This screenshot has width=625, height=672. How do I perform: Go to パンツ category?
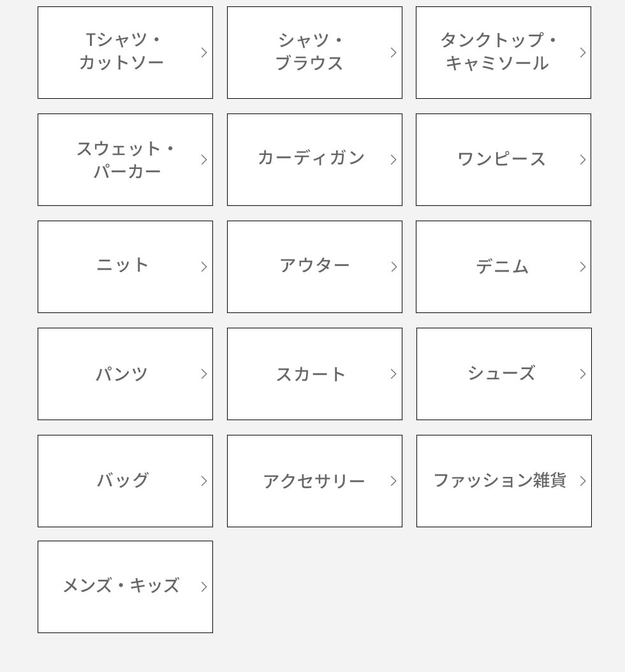[x=125, y=374]
